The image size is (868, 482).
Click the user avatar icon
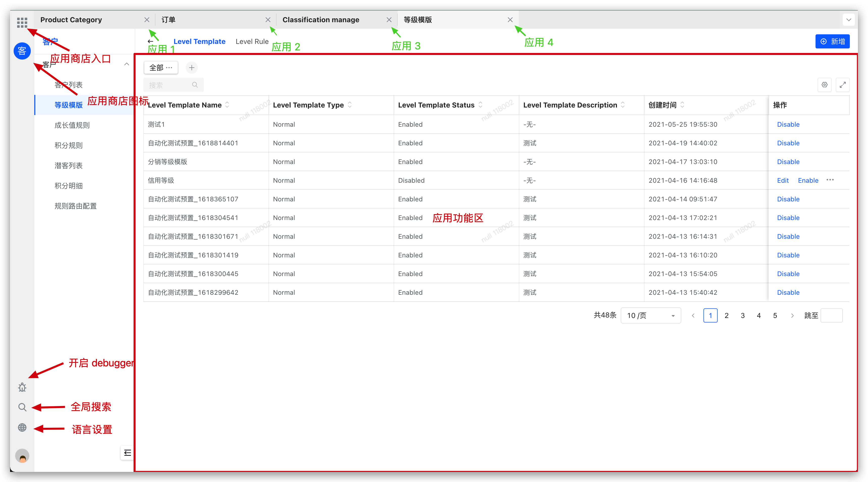pyautogui.click(x=22, y=456)
